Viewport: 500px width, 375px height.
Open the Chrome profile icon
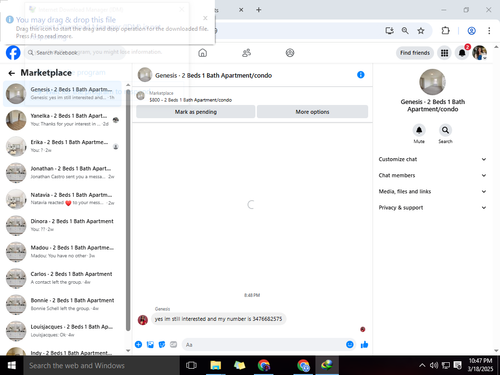[471, 31]
